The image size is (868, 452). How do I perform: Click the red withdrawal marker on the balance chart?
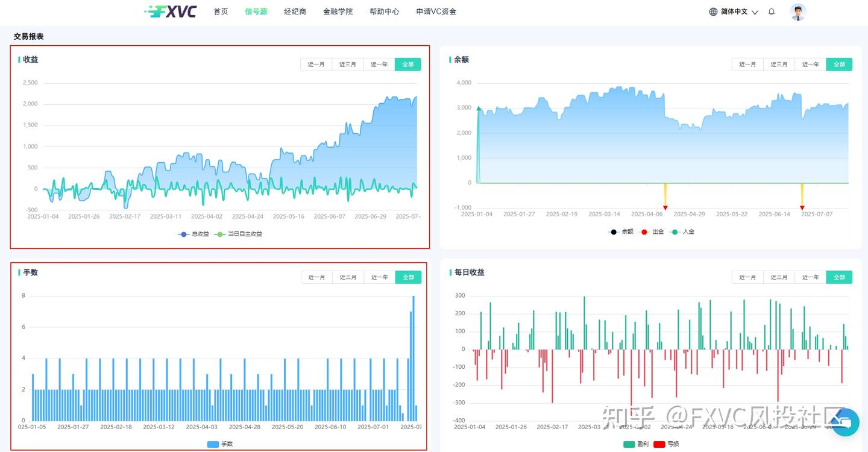(665, 207)
